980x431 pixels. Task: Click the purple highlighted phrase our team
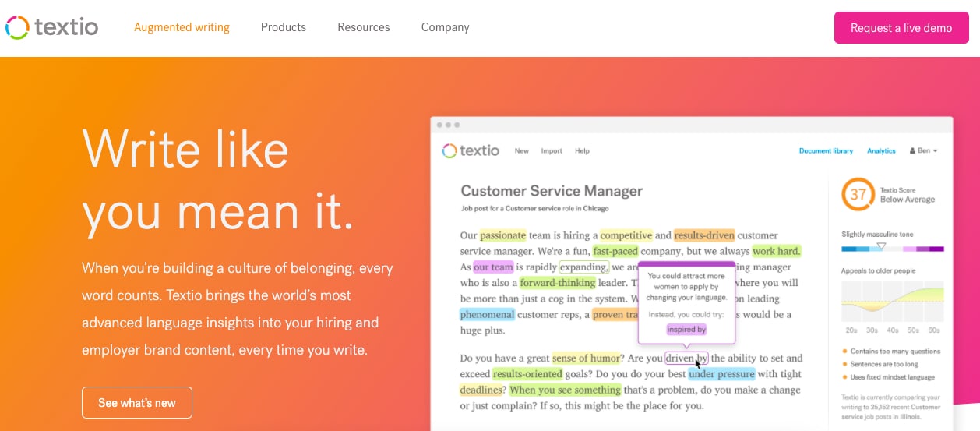point(493,267)
